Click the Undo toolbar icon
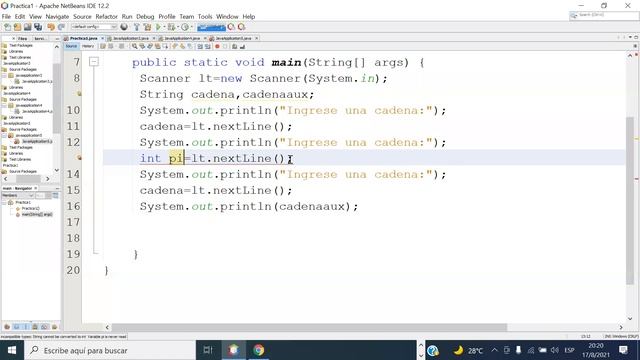The image size is (640, 360). click(x=51, y=27)
